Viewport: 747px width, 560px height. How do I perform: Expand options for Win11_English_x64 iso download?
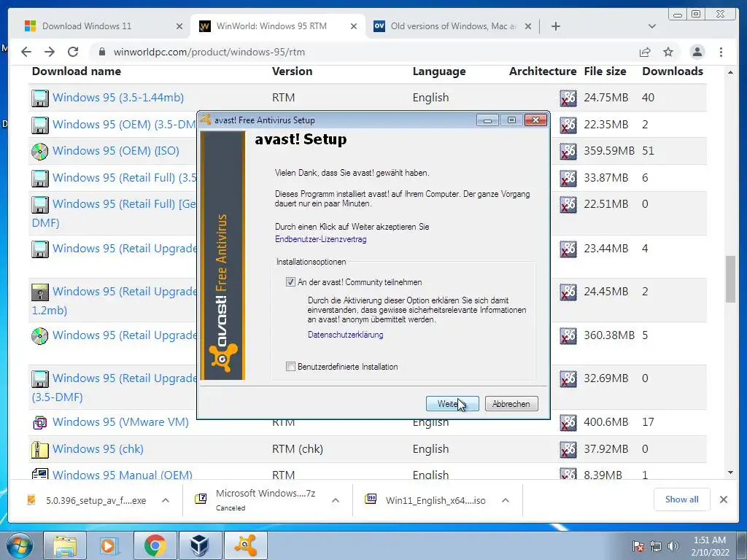(x=506, y=500)
